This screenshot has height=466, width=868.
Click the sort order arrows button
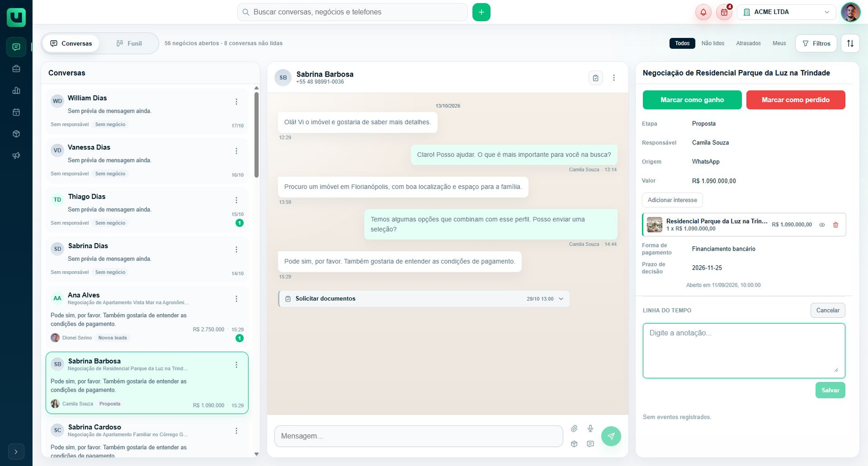[x=850, y=43]
